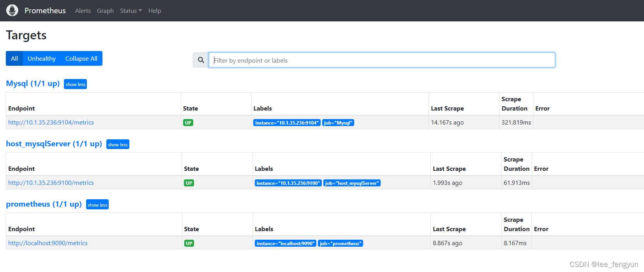Viewport: 644px width, 272px height.
Task: Click label job="host_mysqlServer"
Action: coord(352,183)
